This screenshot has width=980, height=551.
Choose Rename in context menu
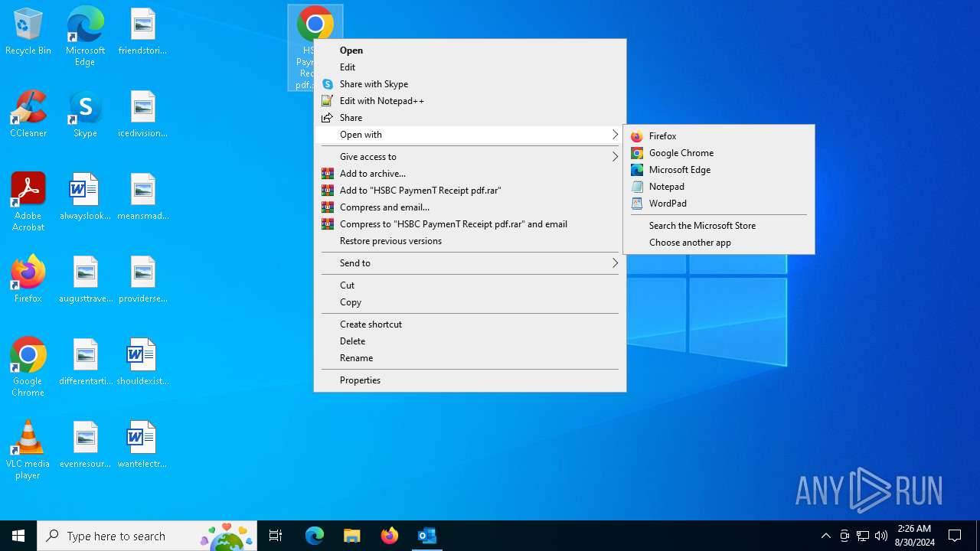coord(470,358)
